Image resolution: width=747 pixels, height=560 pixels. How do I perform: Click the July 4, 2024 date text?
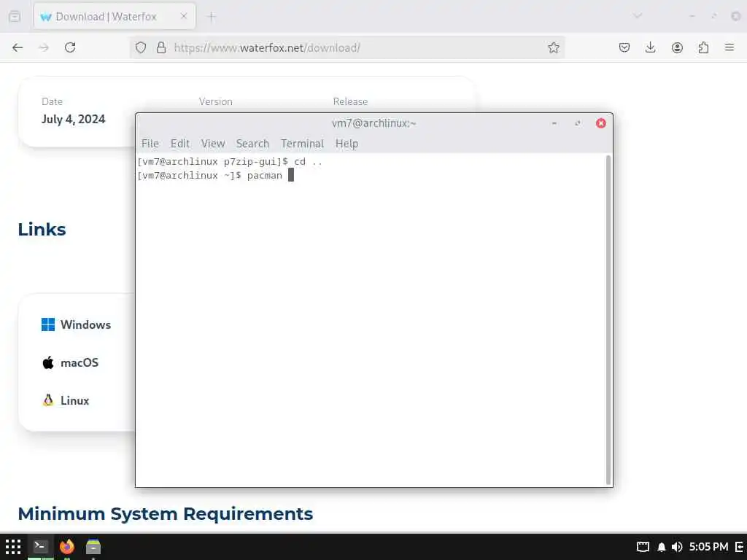coord(74,119)
